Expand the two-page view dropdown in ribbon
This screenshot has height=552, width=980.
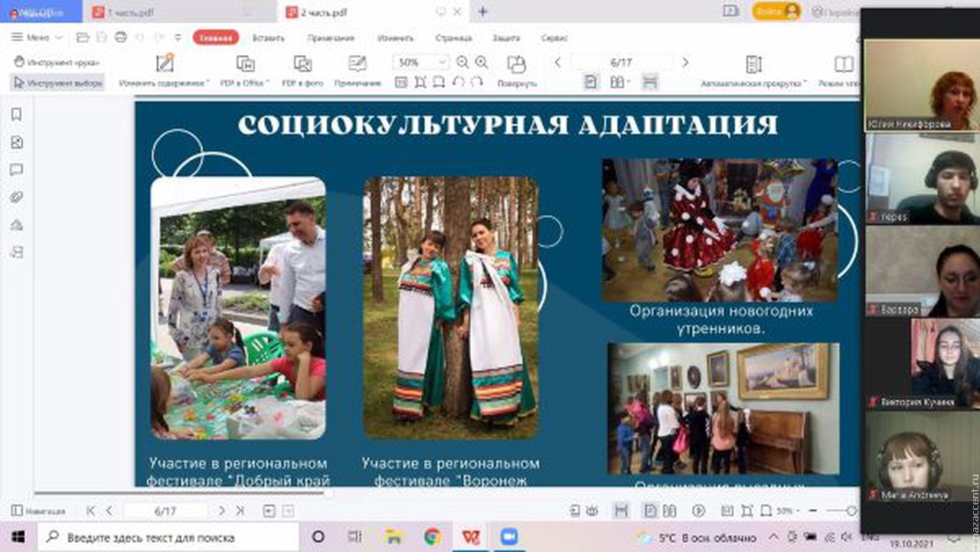[x=629, y=83]
